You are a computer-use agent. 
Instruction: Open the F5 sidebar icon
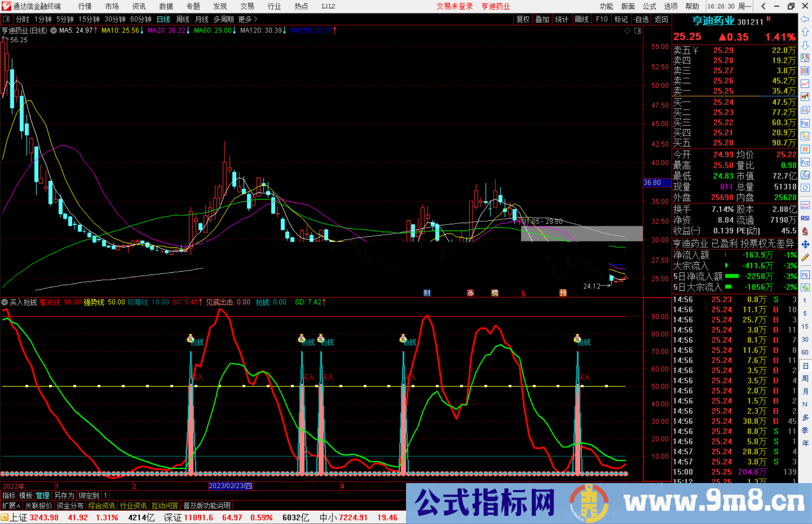point(805,275)
